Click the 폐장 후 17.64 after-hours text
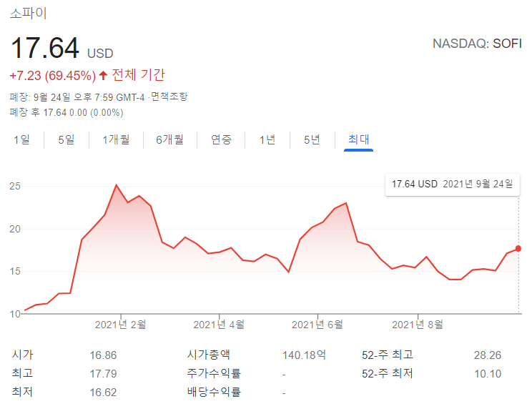 (66, 112)
